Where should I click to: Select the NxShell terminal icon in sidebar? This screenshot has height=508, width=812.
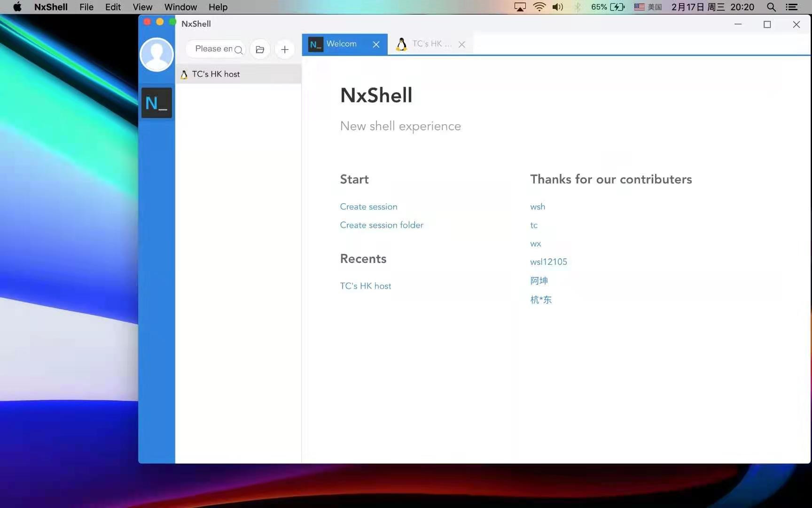point(156,103)
